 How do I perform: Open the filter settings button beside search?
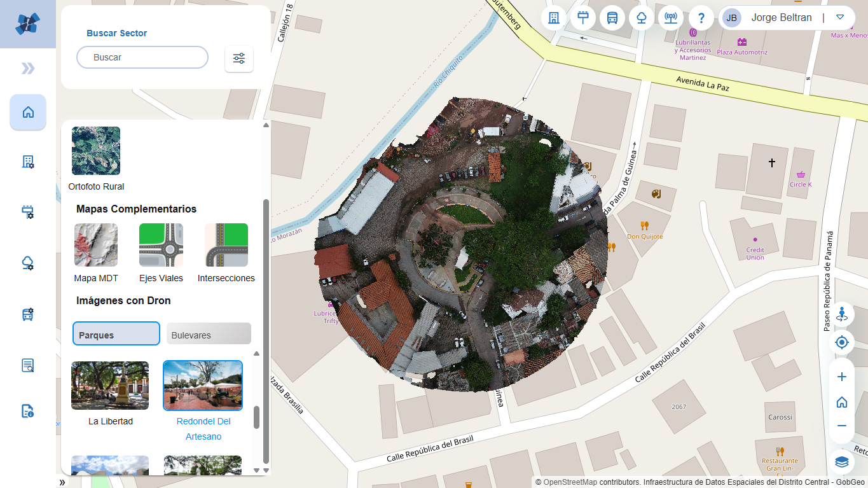239,59
